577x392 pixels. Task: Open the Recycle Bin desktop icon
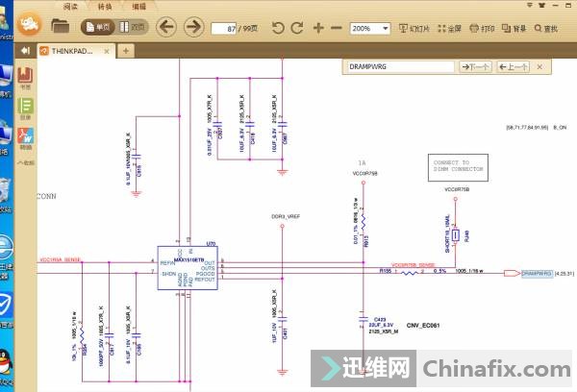[5, 191]
